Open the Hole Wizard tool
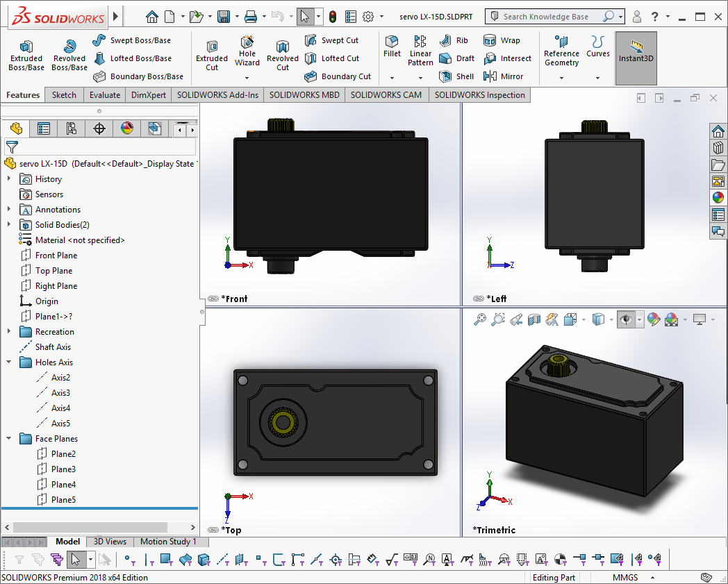The width and height of the screenshot is (728, 584). [247, 51]
